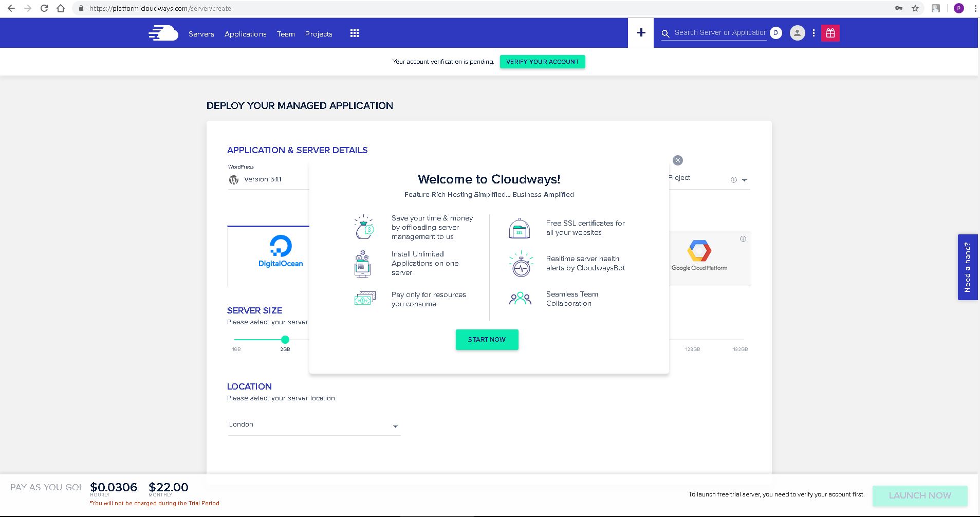The image size is (980, 517).
Task: Bookmark this page with the star icon
Action: click(915, 8)
